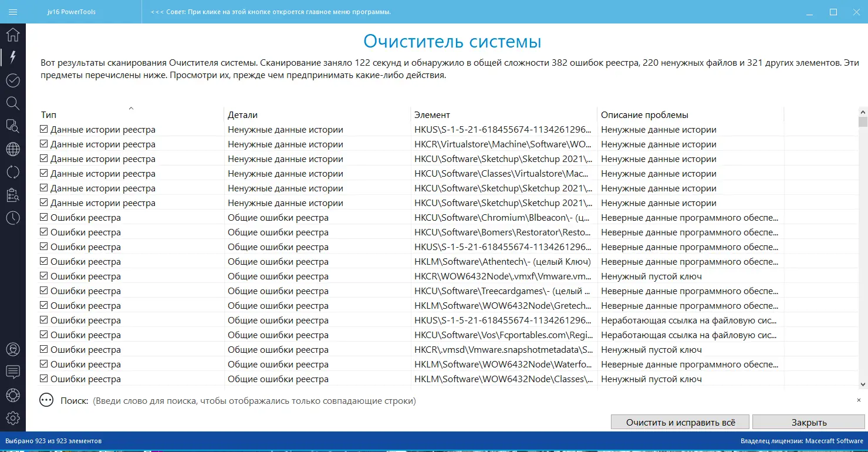Click 'Выбрано 923 из 923 элементов' status text

tap(53, 440)
